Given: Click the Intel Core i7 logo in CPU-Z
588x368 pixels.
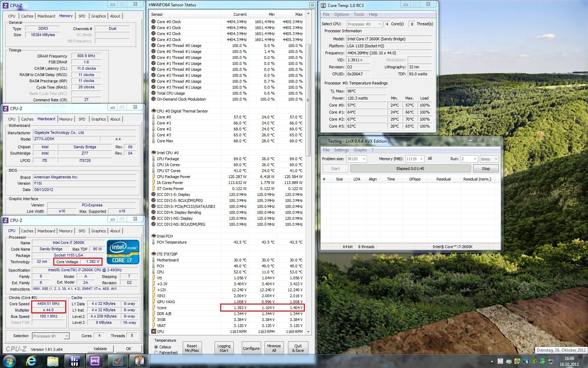Looking at the screenshot, I should click(x=123, y=252).
